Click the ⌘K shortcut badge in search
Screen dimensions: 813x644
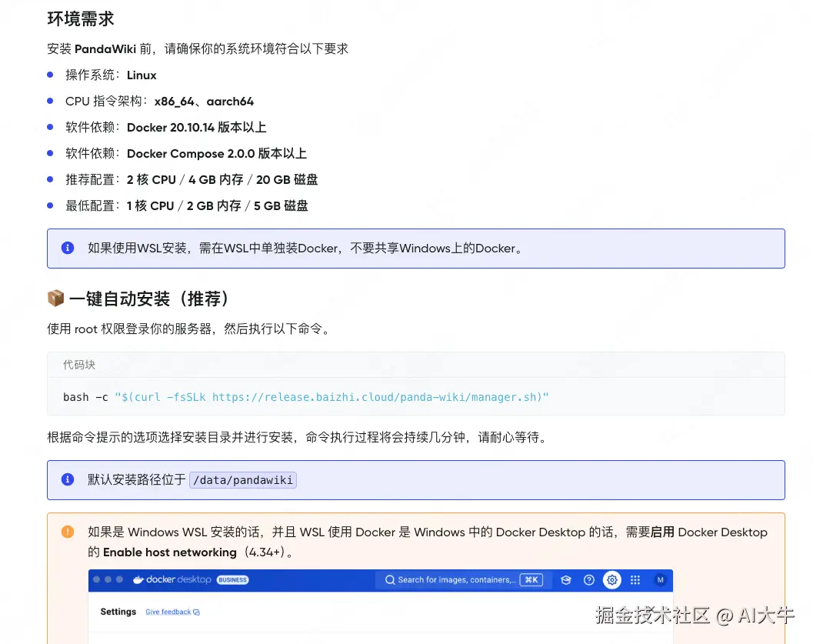531,579
